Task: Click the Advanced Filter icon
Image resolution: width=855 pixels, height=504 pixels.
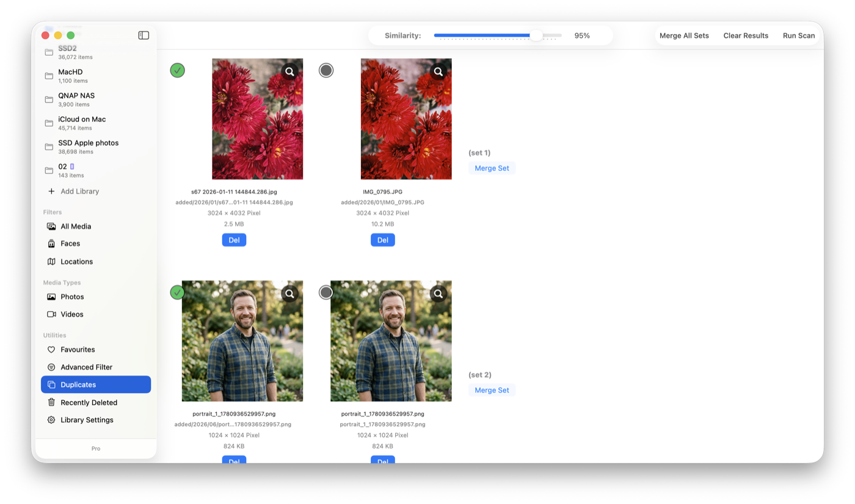Action: [51, 367]
